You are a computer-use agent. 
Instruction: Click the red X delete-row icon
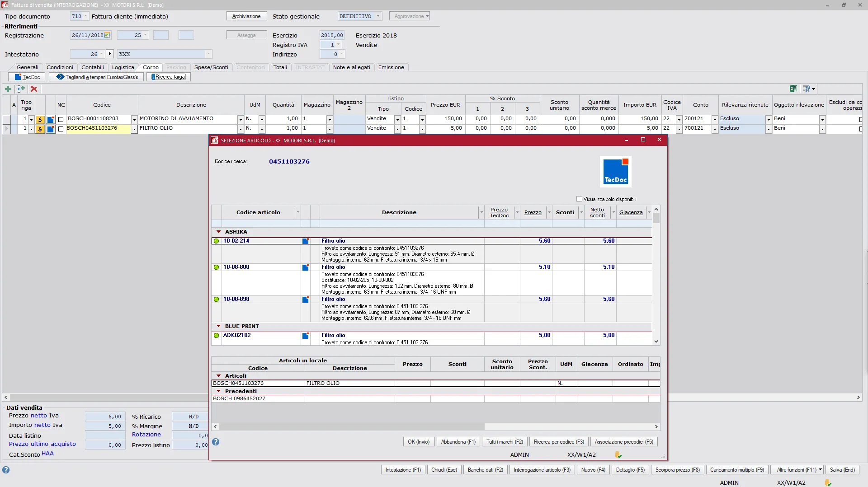pyautogui.click(x=34, y=89)
